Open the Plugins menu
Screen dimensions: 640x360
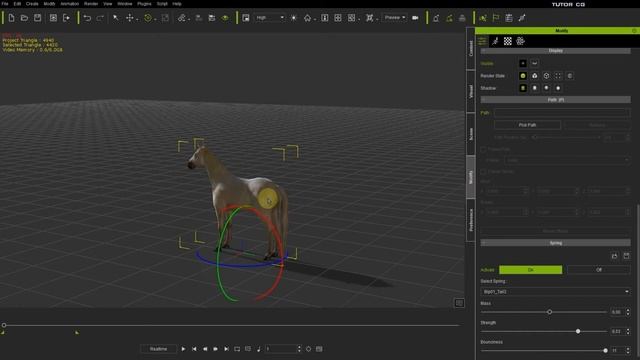click(144, 4)
